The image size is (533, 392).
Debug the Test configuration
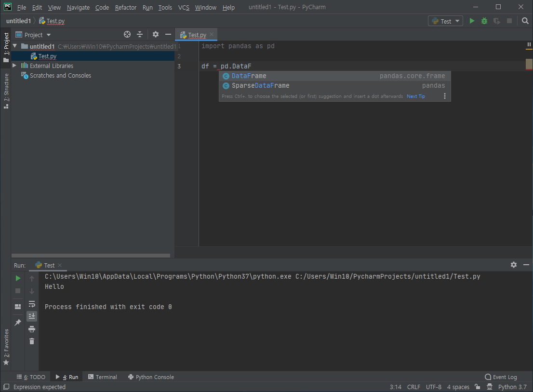(x=484, y=21)
